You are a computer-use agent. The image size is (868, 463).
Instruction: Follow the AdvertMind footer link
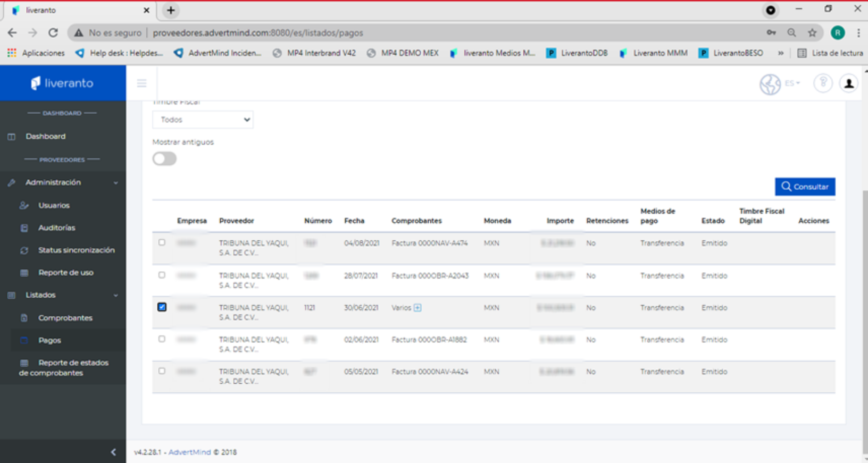[189, 452]
